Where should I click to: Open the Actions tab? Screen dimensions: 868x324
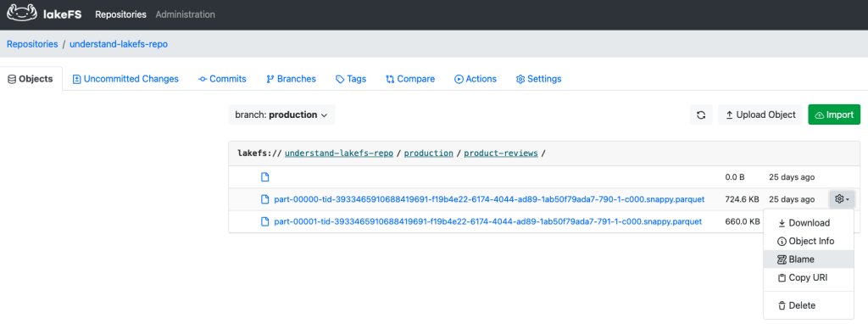pyautogui.click(x=476, y=79)
